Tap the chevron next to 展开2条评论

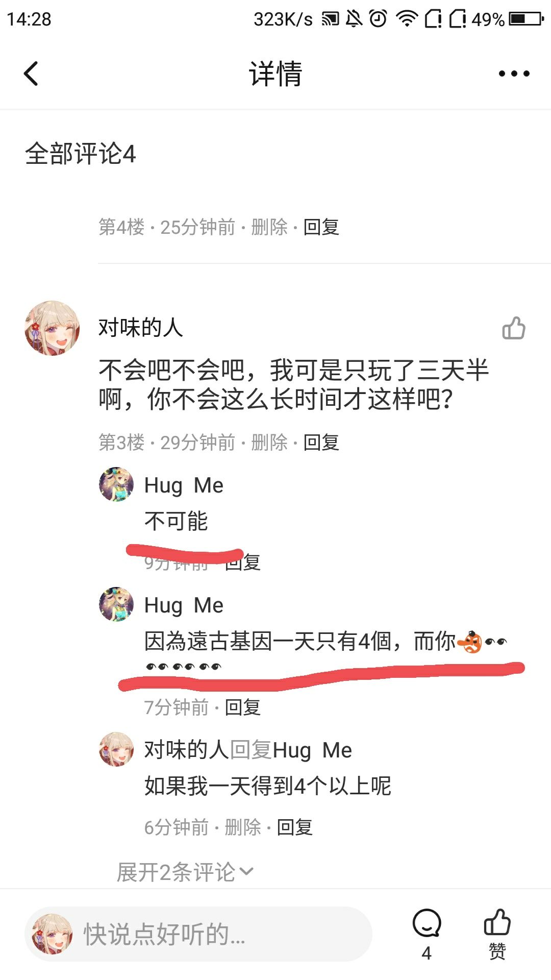click(x=246, y=871)
